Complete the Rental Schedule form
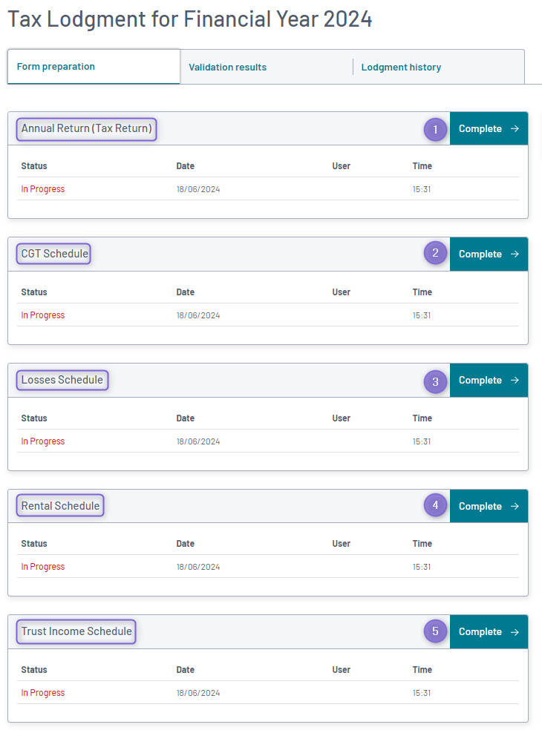 (489, 506)
